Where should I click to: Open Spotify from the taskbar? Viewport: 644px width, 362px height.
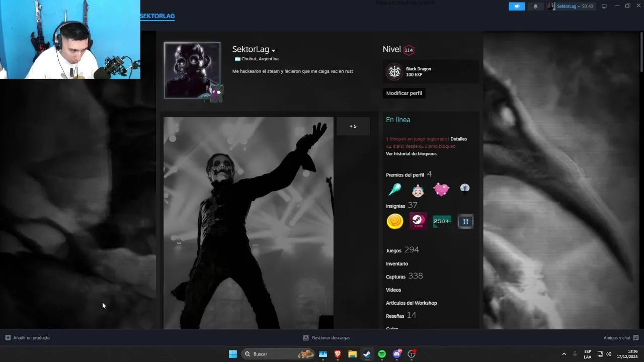coord(382,354)
